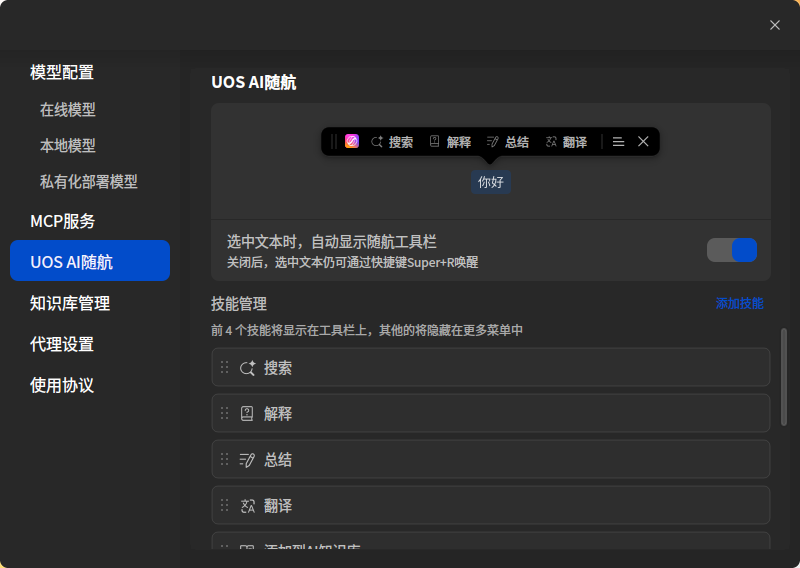Screen dimensions: 800x568
Task: Close the settings window
Action: tap(774, 25)
